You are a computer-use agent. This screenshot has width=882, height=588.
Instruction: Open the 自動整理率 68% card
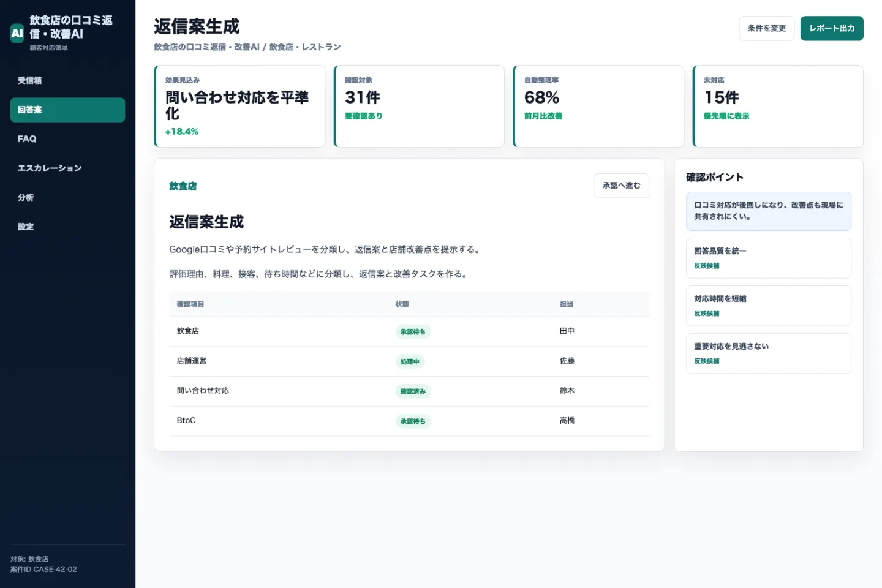(x=598, y=106)
